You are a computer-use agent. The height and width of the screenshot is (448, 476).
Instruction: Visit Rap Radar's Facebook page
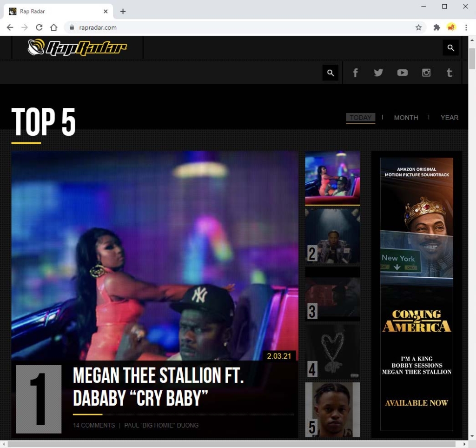click(x=355, y=73)
